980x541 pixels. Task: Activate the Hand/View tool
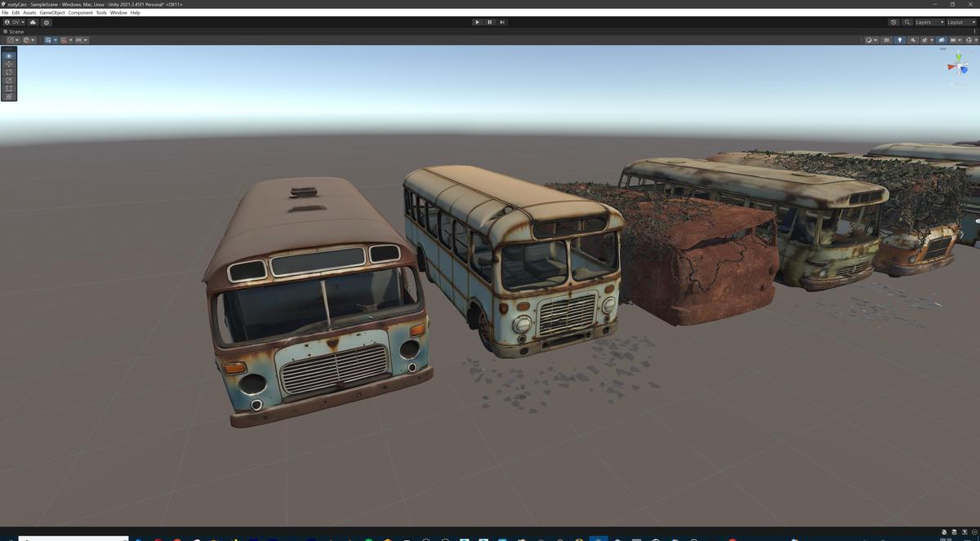(8, 55)
